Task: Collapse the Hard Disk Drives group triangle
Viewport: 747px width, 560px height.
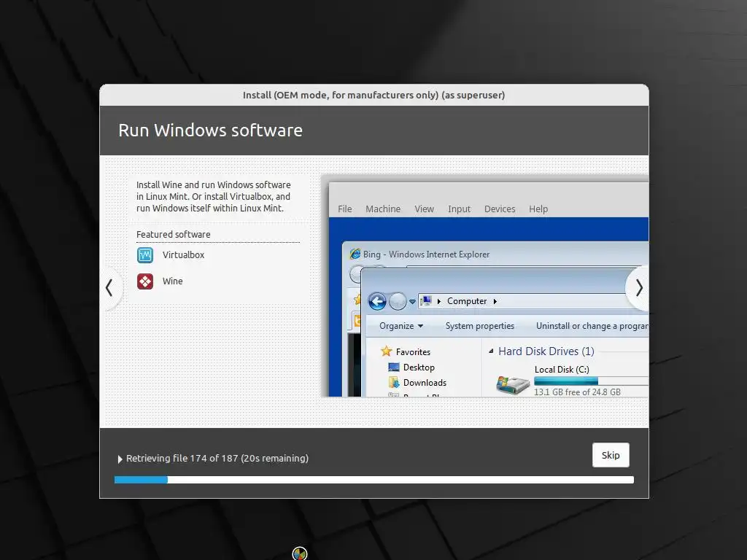Action: point(491,351)
